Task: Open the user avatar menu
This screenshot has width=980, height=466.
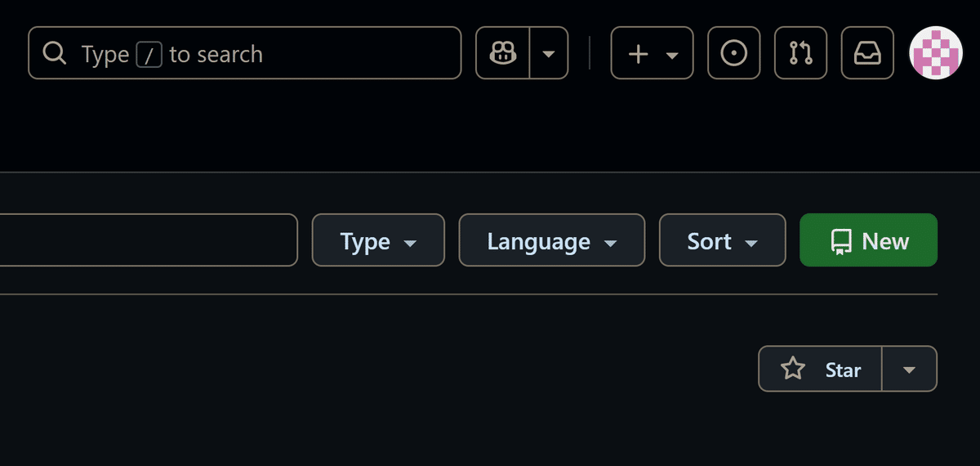Action: click(936, 53)
